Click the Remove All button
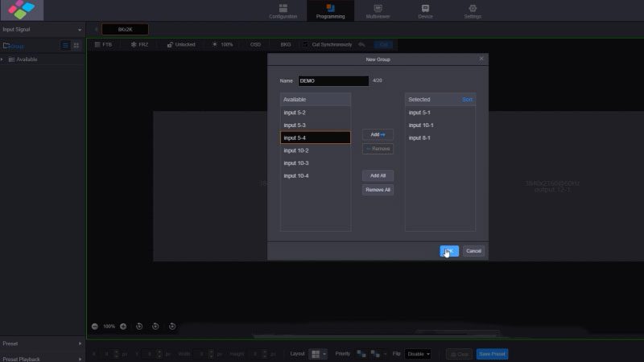This screenshot has height=362, width=644. pos(378,190)
